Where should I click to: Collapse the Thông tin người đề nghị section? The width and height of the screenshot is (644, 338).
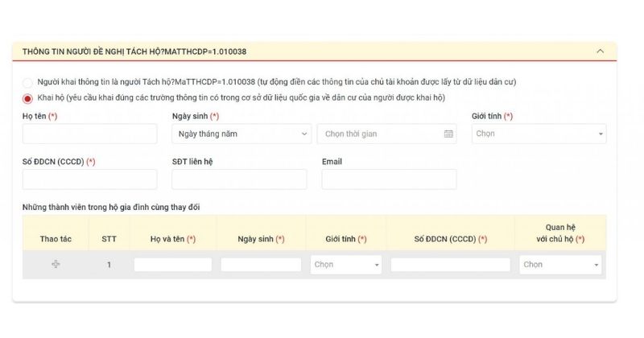[x=600, y=52]
